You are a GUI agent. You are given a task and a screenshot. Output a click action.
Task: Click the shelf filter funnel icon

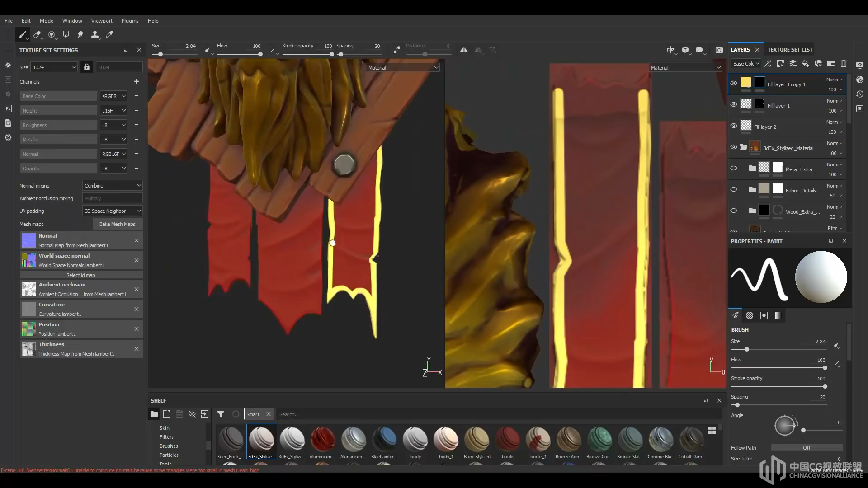pos(221,414)
